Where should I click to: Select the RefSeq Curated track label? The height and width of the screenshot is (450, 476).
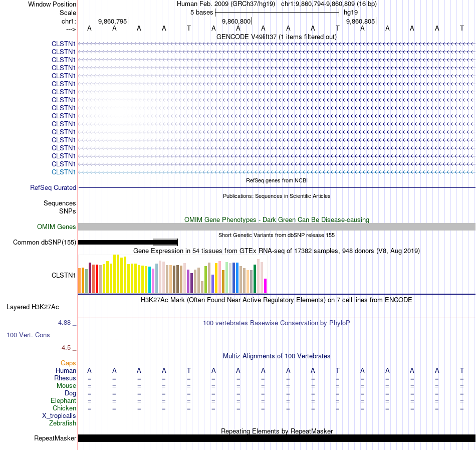53,187
